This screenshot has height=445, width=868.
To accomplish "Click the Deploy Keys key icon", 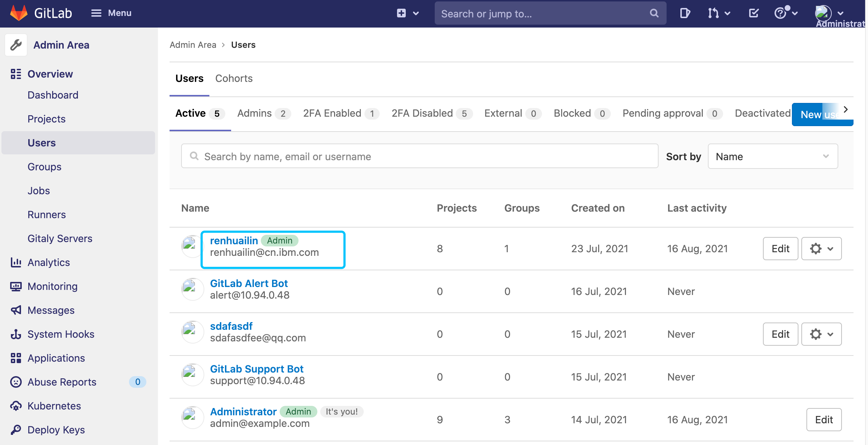I will pos(16,430).
